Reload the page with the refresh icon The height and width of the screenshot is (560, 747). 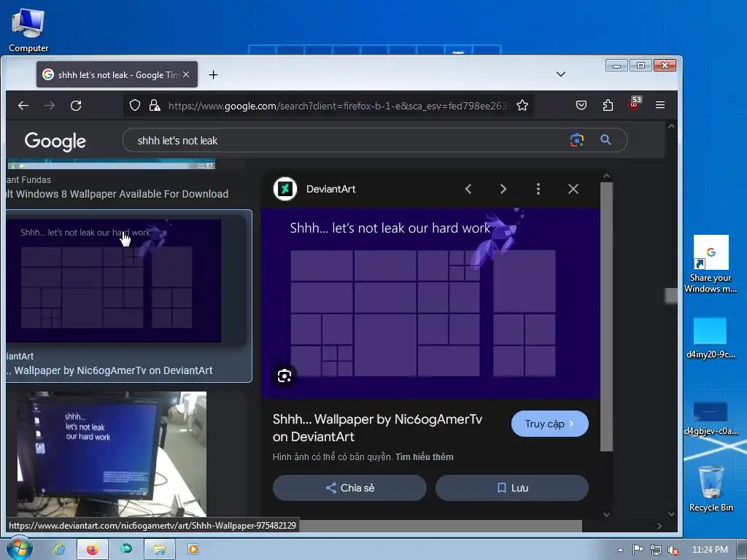pyautogui.click(x=76, y=105)
